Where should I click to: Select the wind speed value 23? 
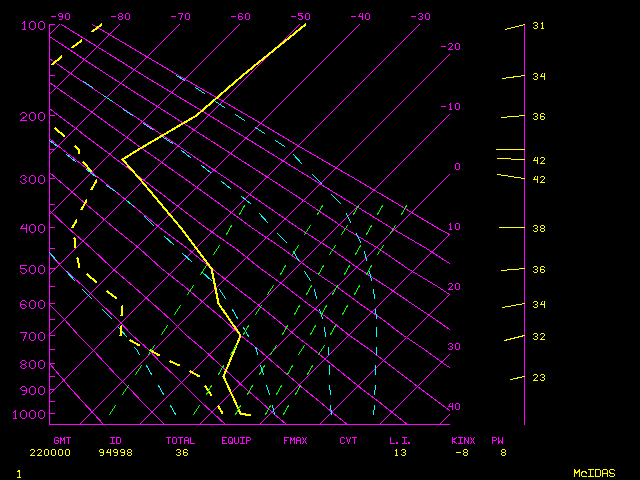[538, 377]
